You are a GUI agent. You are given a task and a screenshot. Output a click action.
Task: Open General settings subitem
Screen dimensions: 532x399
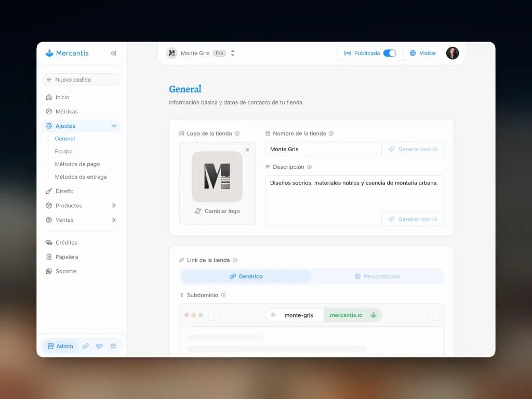[65, 138]
